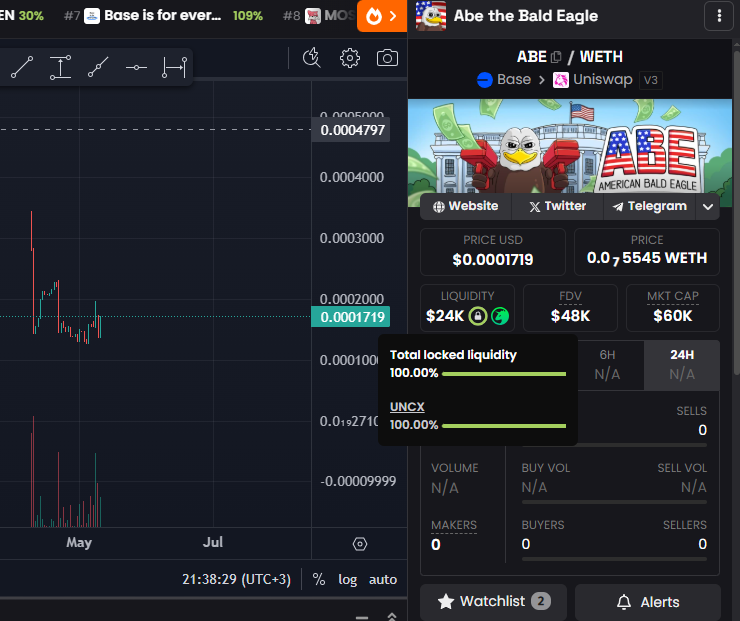Viewport: 740px width, 621px height.
Task: Open the indicator quick search icon
Action: [x=311, y=58]
